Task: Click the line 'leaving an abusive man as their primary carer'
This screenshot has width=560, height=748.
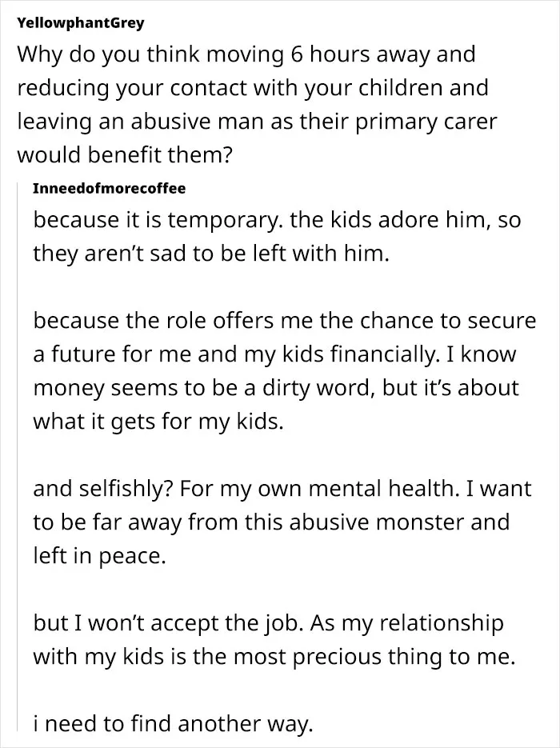Action: click(x=257, y=122)
